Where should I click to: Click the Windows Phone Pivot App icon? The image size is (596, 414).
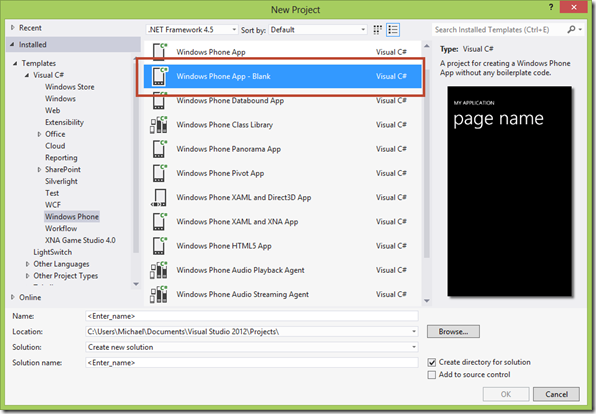coord(159,173)
